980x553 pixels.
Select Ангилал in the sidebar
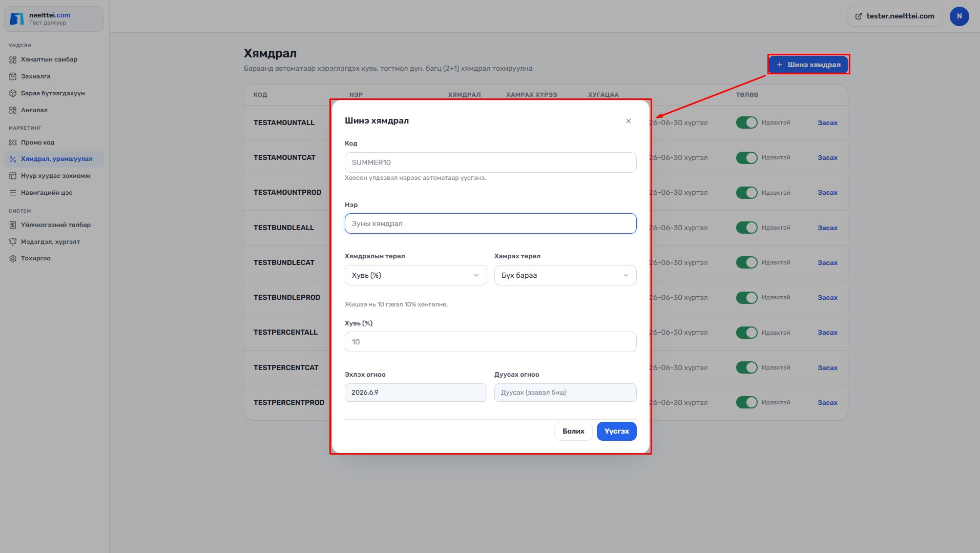[x=54, y=110]
